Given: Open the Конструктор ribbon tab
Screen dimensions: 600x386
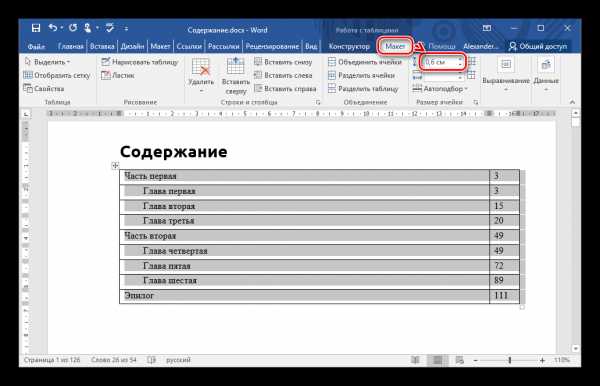Looking at the screenshot, I should point(349,46).
